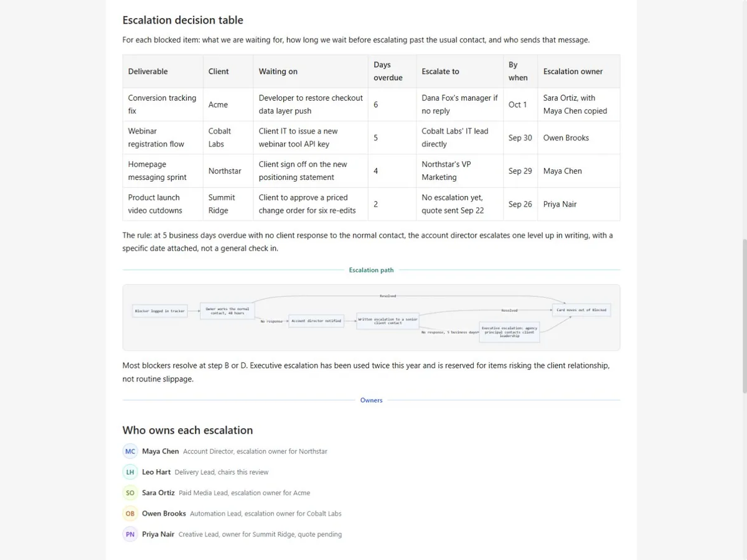Click the 'No response, 5 business days' edge label

[450, 332]
